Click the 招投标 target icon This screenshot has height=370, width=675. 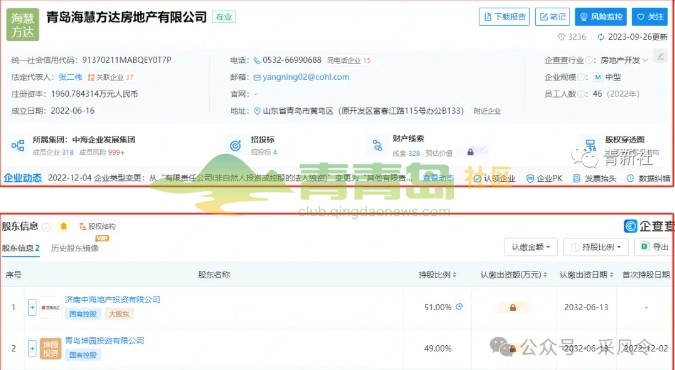click(x=235, y=146)
